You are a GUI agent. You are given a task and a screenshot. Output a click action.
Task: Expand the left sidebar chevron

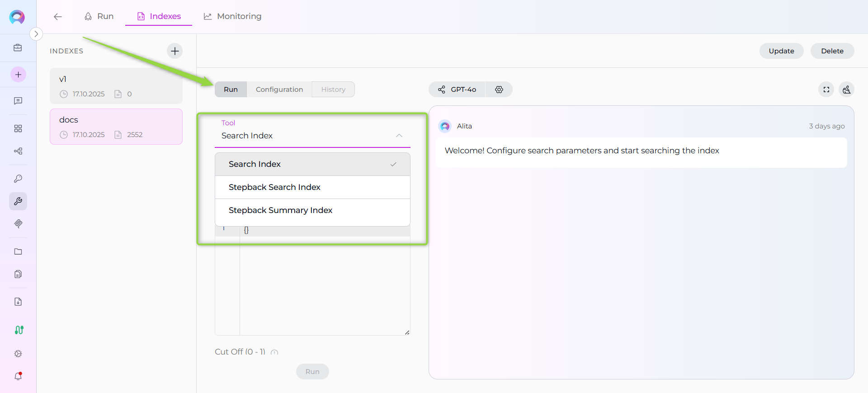(36, 34)
